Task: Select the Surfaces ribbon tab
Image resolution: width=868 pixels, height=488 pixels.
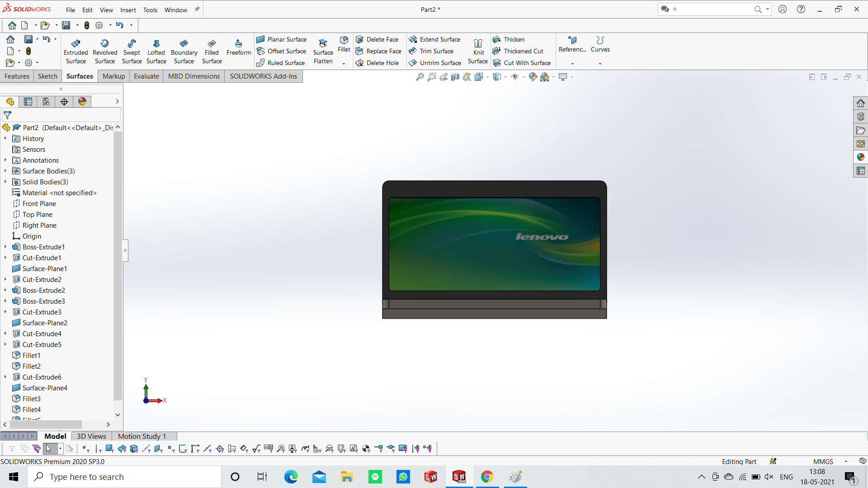Action: [79, 76]
